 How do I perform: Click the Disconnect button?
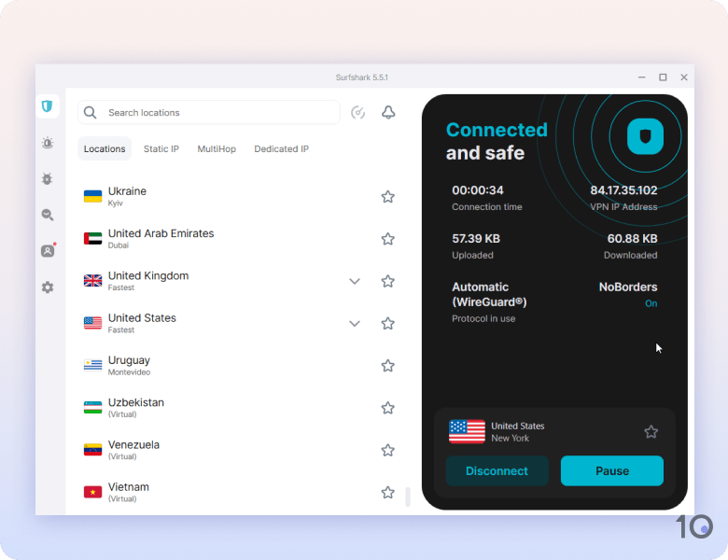497,470
